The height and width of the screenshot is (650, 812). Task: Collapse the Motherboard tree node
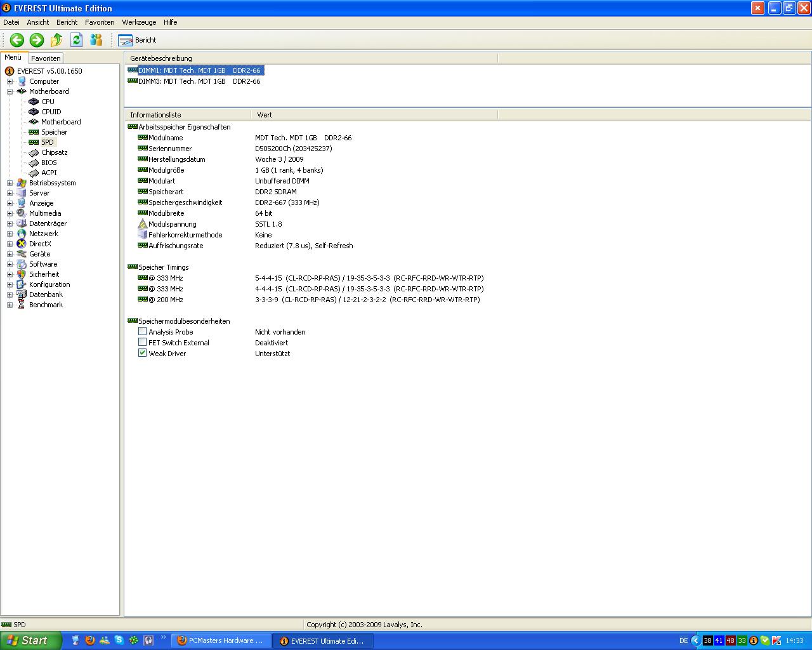pyautogui.click(x=10, y=91)
